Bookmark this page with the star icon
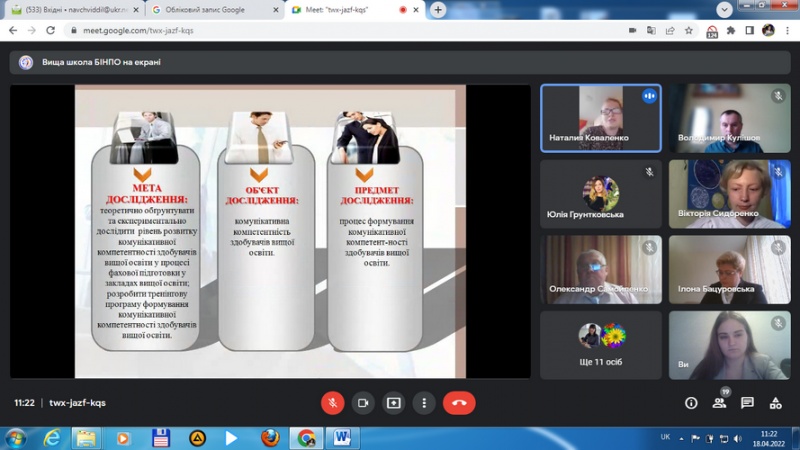Viewport: 800px width, 450px height. tap(689, 30)
